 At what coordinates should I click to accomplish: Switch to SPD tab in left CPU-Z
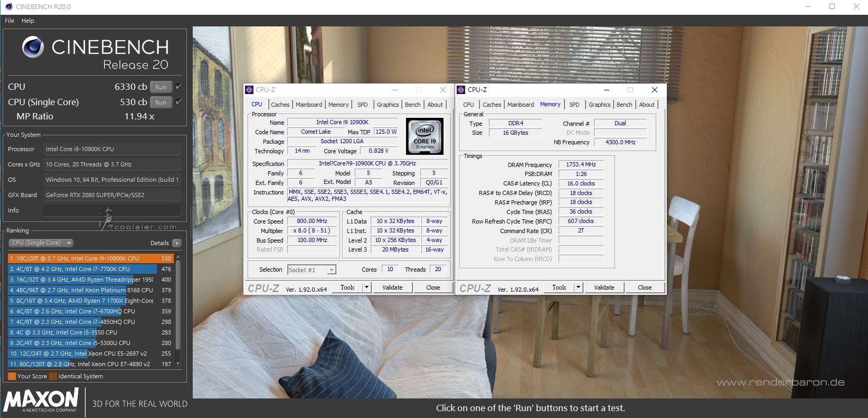(363, 105)
